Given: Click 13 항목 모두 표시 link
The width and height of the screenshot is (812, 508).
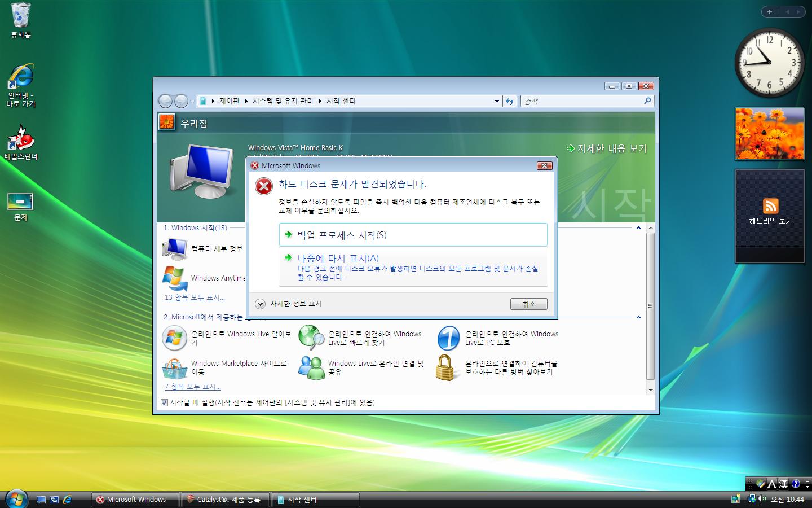Looking at the screenshot, I should [x=195, y=297].
